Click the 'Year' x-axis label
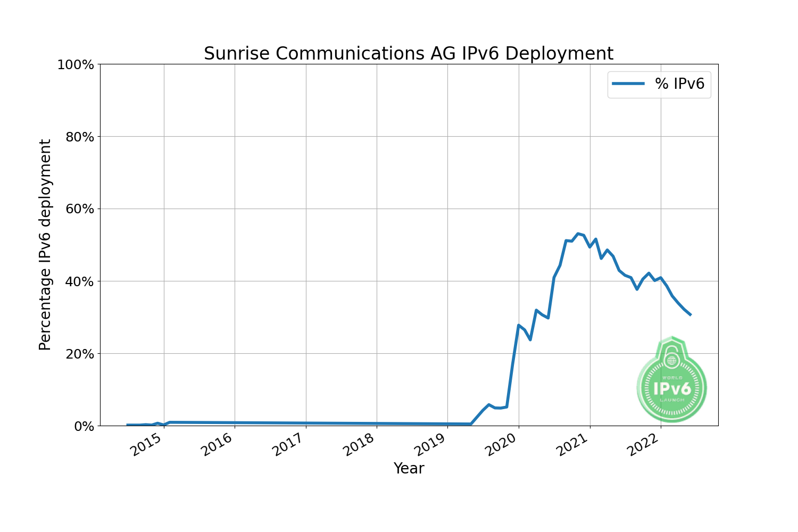The height and width of the screenshot is (532, 798). tap(409, 468)
